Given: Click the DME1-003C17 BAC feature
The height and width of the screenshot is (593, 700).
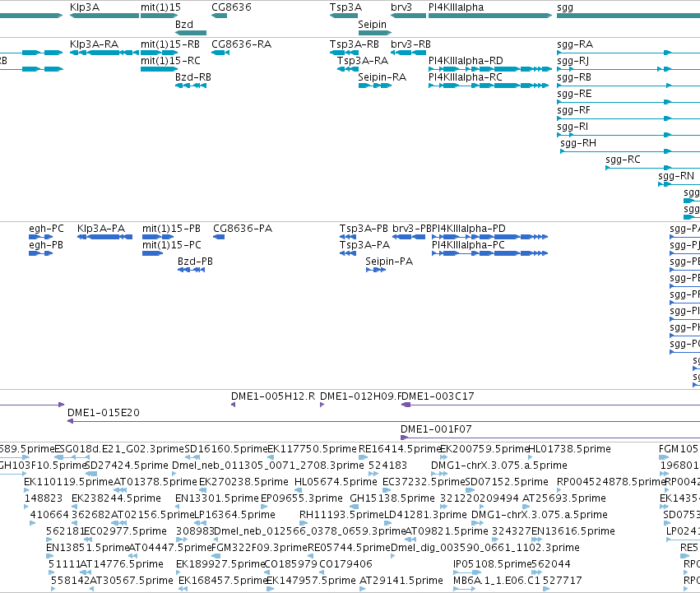Looking at the screenshot, I should point(550,405).
